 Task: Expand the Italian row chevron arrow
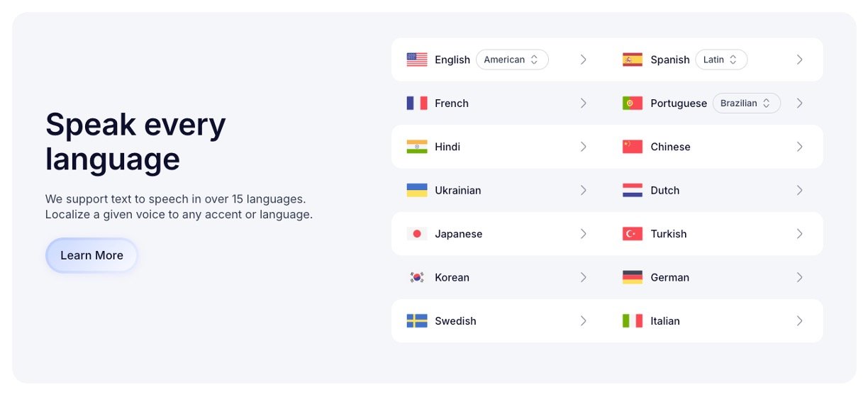click(x=799, y=321)
